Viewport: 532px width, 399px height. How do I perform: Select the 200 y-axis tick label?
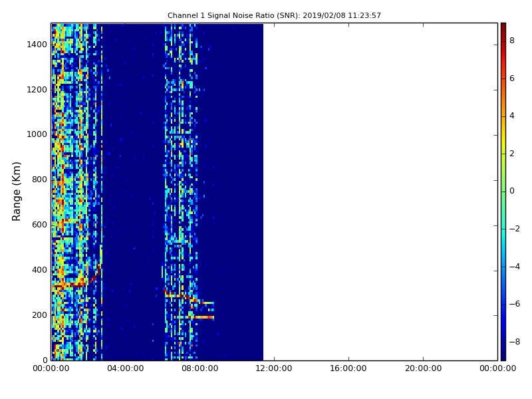[39, 315]
